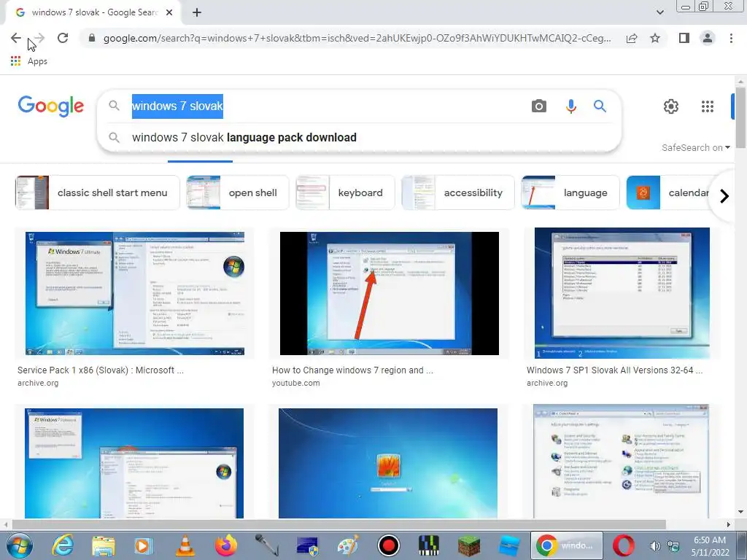
Task: Close the 'windows 7 slovak' tab
Action: (x=169, y=13)
